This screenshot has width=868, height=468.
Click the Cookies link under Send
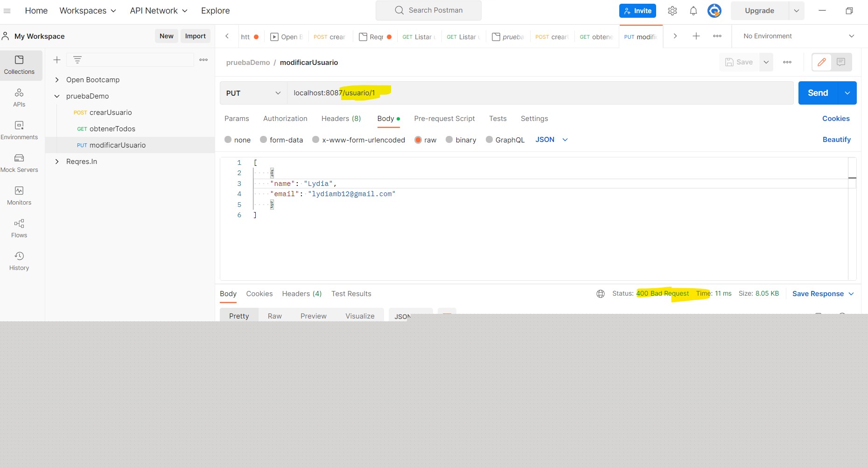click(x=836, y=119)
